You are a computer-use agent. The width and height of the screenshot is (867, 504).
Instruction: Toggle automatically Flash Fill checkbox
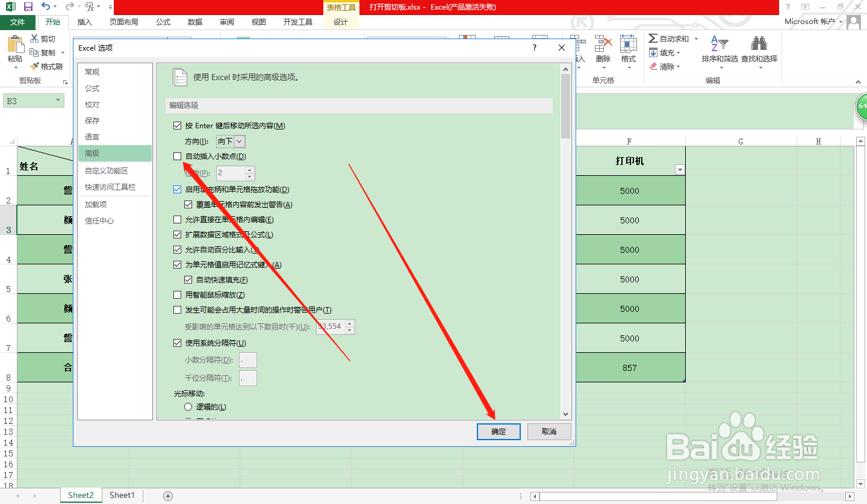(x=188, y=280)
